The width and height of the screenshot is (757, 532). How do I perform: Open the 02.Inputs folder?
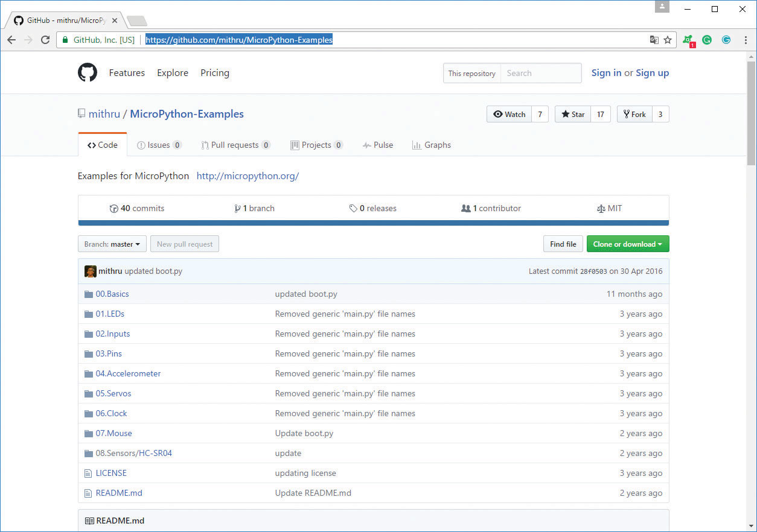pyautogui.click(x=113, y=334)
